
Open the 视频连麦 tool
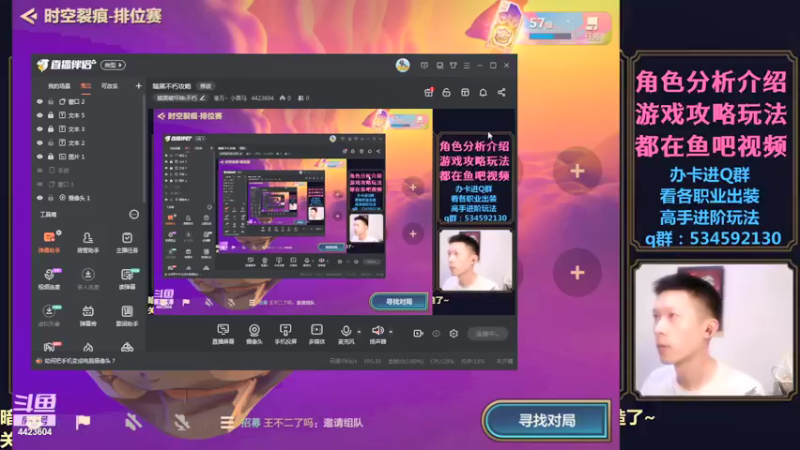pos(49,279)
